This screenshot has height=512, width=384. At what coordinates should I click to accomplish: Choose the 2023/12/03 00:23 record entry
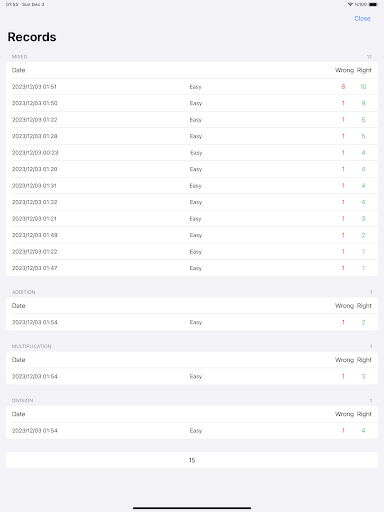[x=192, y=153]
